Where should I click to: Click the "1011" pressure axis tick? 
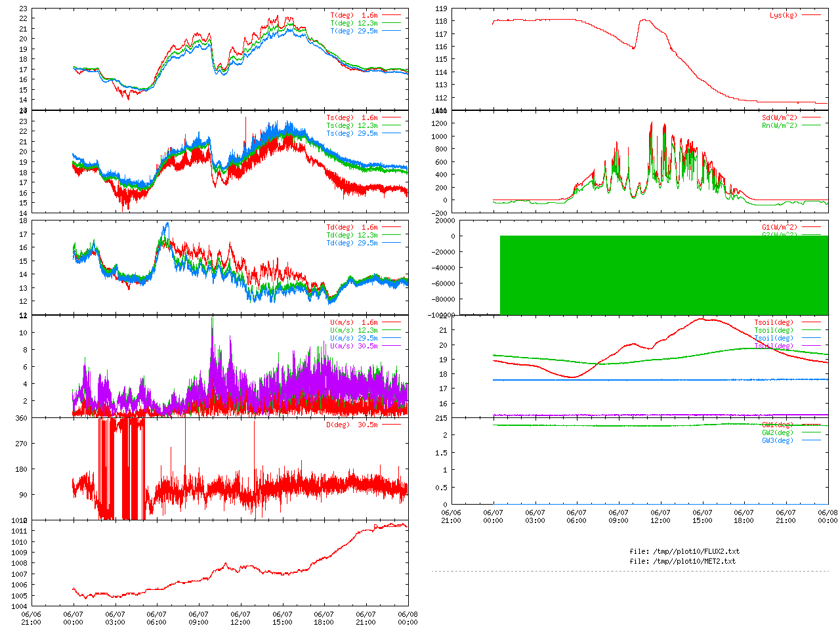20,531
